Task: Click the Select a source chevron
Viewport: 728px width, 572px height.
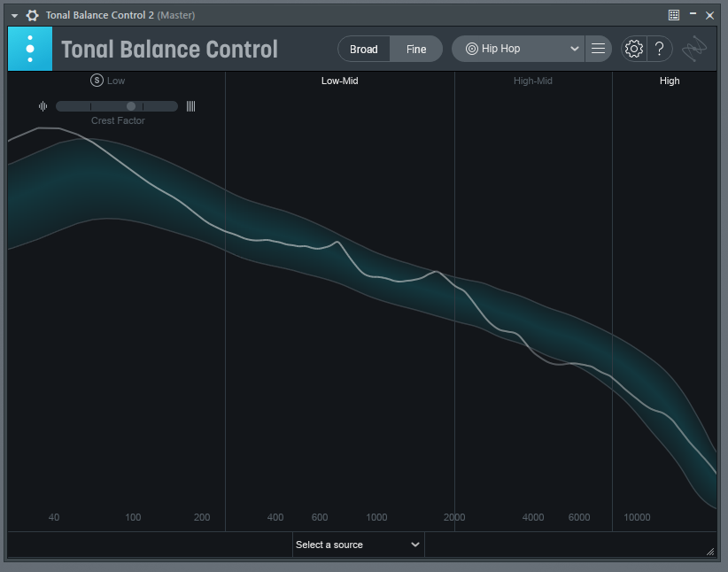Action: (x=415, y=545)
